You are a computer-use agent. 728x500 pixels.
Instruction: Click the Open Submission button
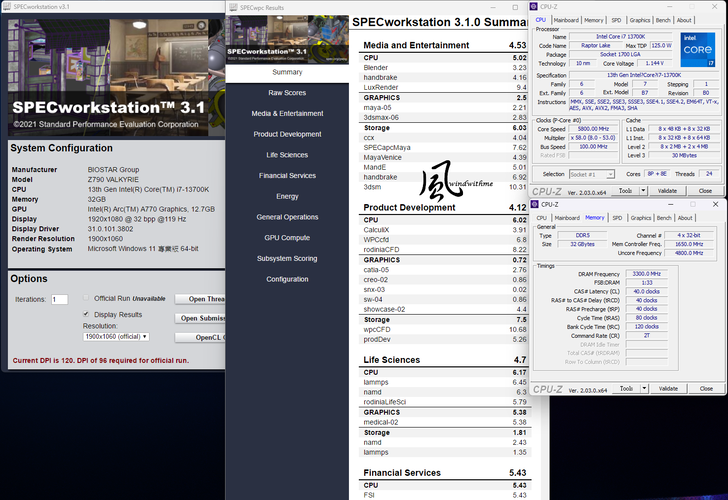pos(203,318)
